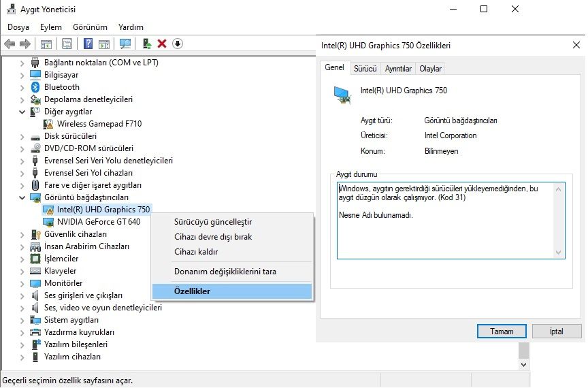Click the DVD/CD-ROM sürücüleri disc icon

[35, 148]
